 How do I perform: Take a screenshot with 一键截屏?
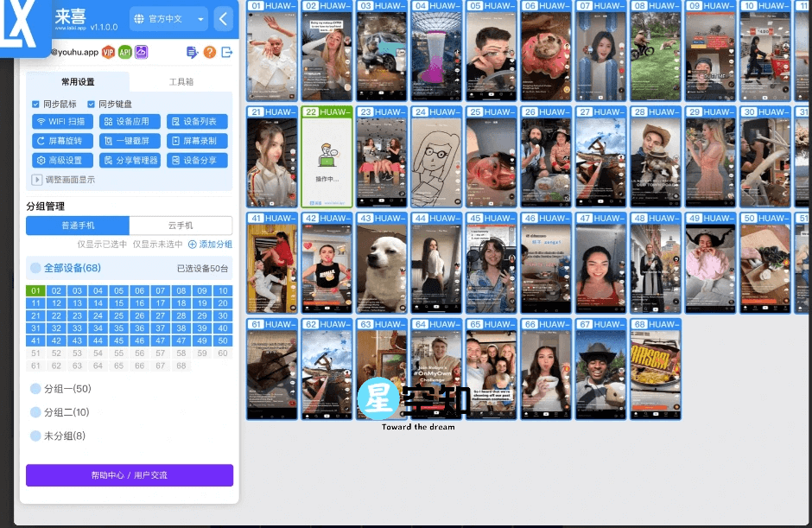click(x=130, y=141)
